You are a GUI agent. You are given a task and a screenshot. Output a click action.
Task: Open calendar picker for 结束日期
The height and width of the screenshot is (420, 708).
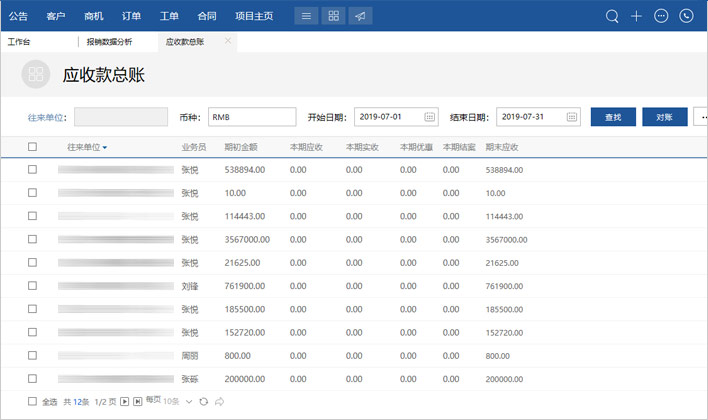[x=572, y=117]
